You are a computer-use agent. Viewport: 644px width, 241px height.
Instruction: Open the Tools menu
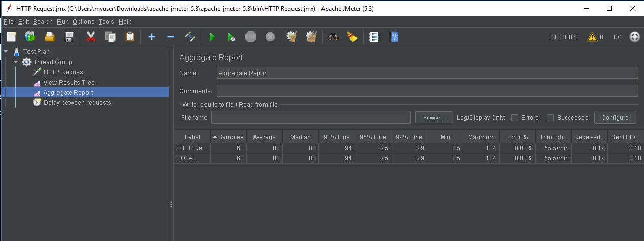coord(106,22)
